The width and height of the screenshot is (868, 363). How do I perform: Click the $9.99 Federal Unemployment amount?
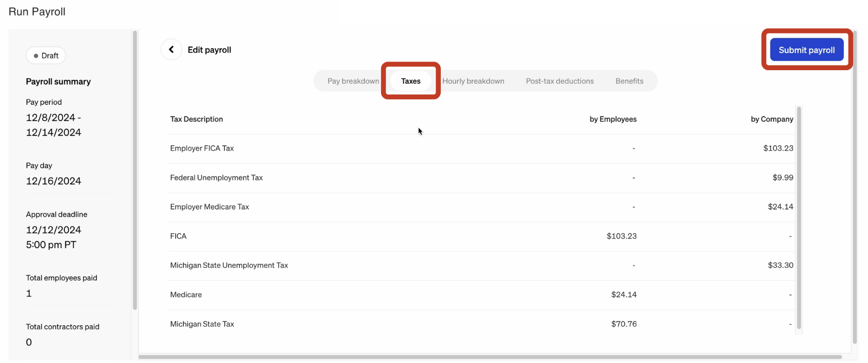[783, 177]
